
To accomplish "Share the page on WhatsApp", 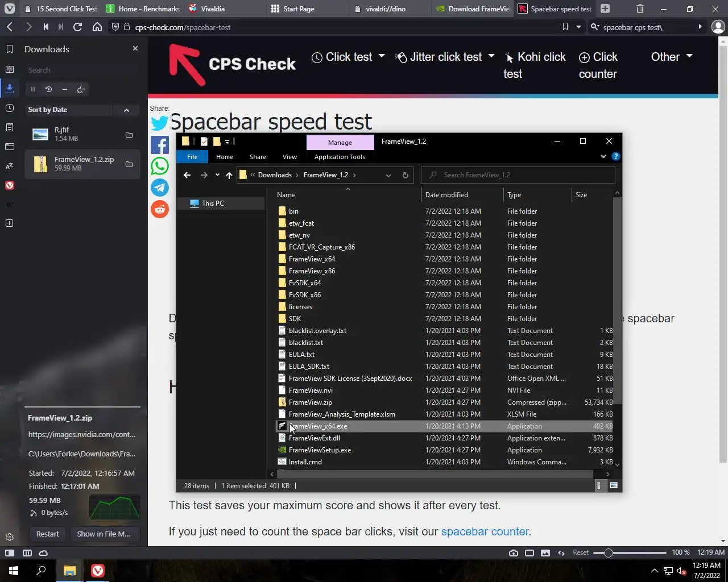I will point(160,166).
